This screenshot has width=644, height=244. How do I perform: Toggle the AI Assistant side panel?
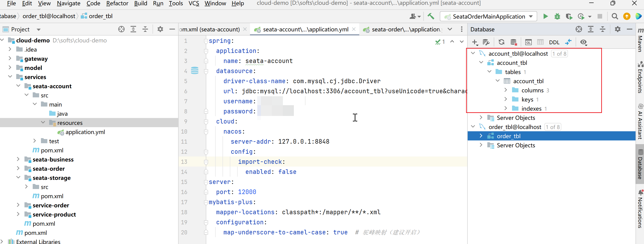[640, 121]
